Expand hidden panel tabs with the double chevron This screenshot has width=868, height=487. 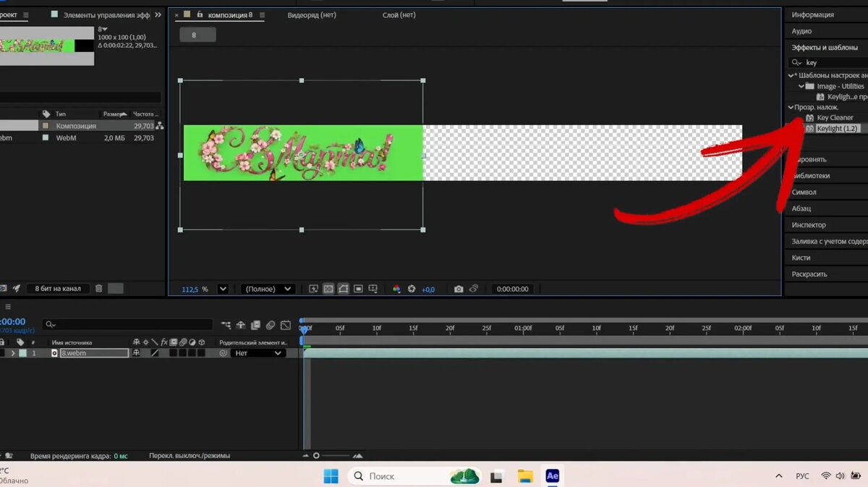(x=158, y=14)
